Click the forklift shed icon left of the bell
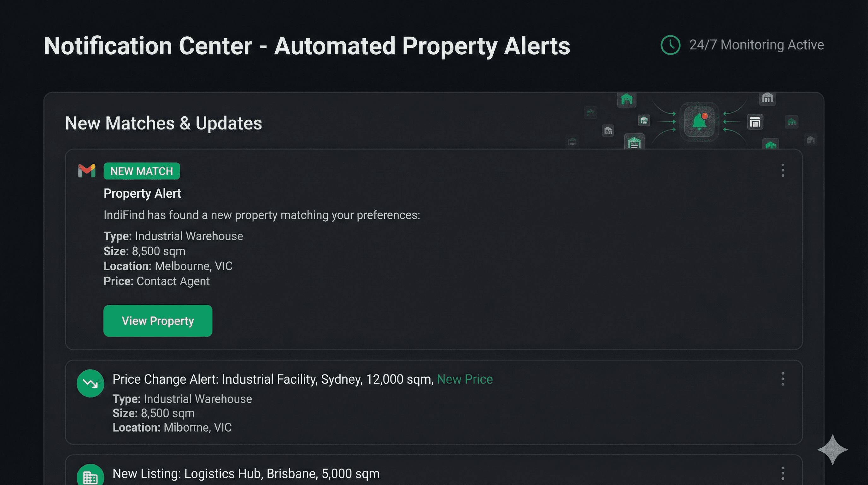Viewport: 868px width, 485px height. [644, 120]
